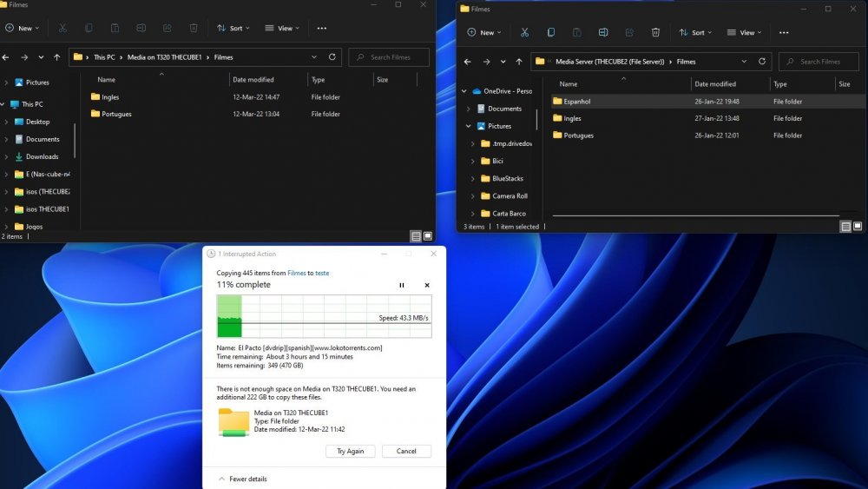868x489 pixels.
Task: Click the Search Filmes field in right window
Action: 819,62
